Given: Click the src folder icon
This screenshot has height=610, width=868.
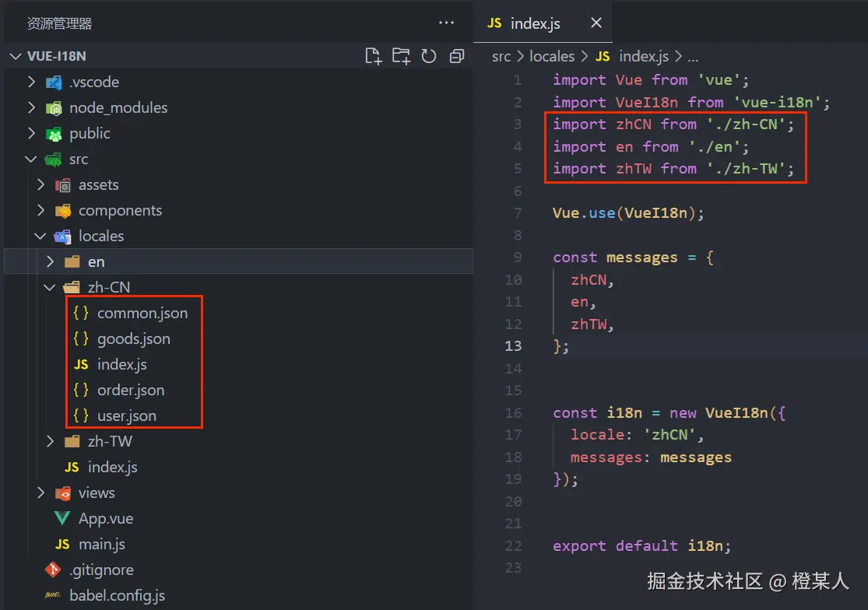Looking at the screenshot, I should [53, 160].
